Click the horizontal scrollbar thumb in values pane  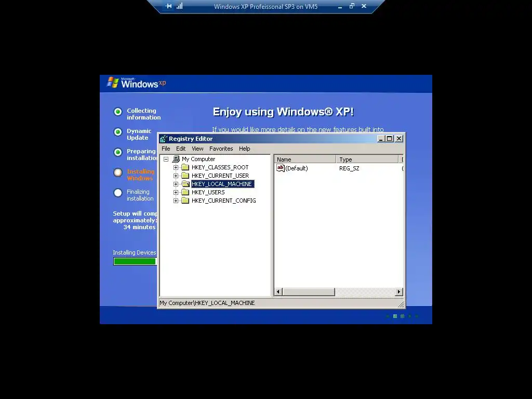(309, 292)
